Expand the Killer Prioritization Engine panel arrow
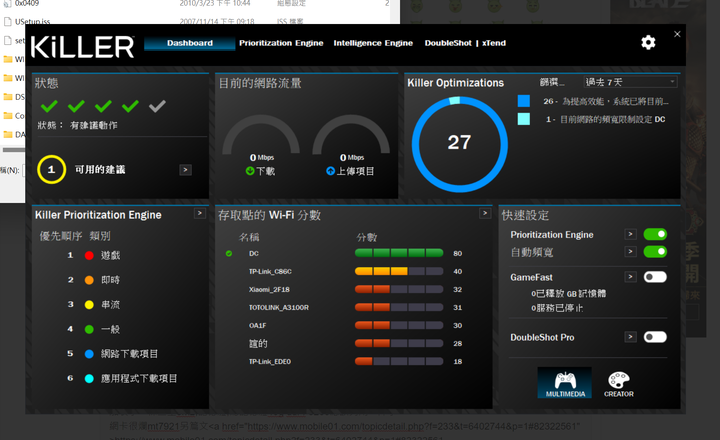Viewport: 720px width, 440px height. (x=200, y=213)
